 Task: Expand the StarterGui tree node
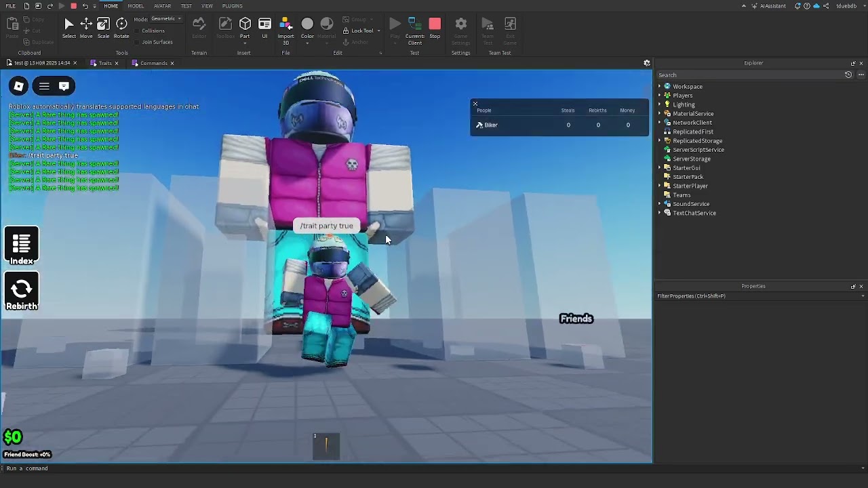tap(659, 167)
